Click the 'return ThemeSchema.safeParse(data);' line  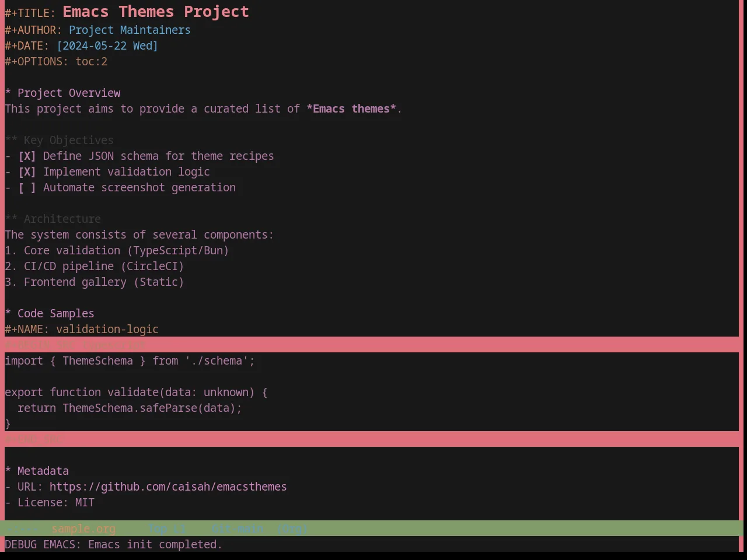(130, 408)
